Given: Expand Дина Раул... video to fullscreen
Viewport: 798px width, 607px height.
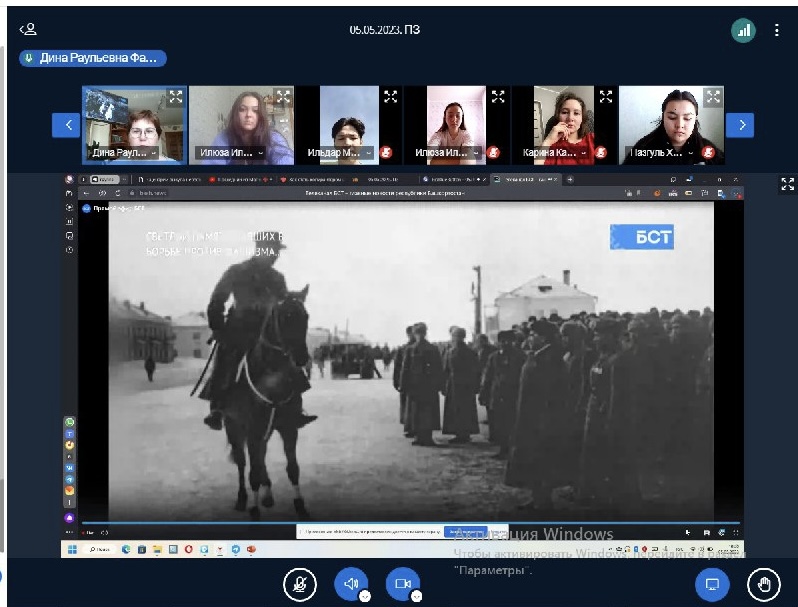Looking at the screenshot, I should pos(175,97).
